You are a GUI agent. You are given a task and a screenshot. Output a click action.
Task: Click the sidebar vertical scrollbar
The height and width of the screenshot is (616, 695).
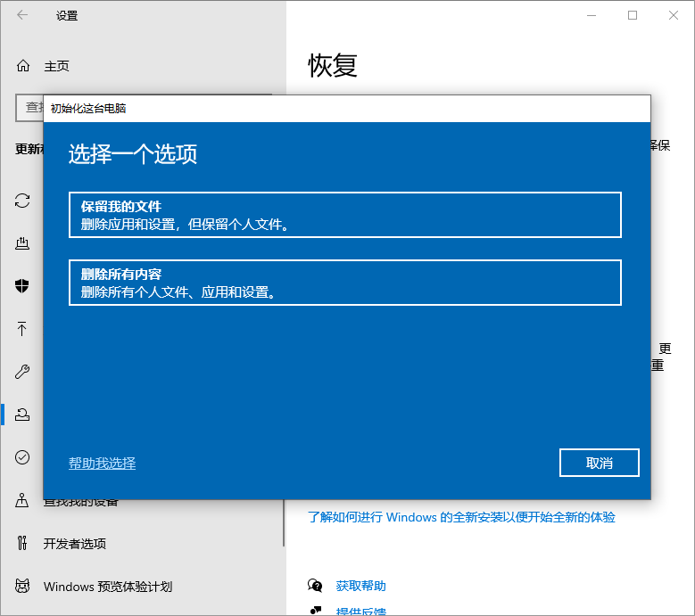click(283, 522)
